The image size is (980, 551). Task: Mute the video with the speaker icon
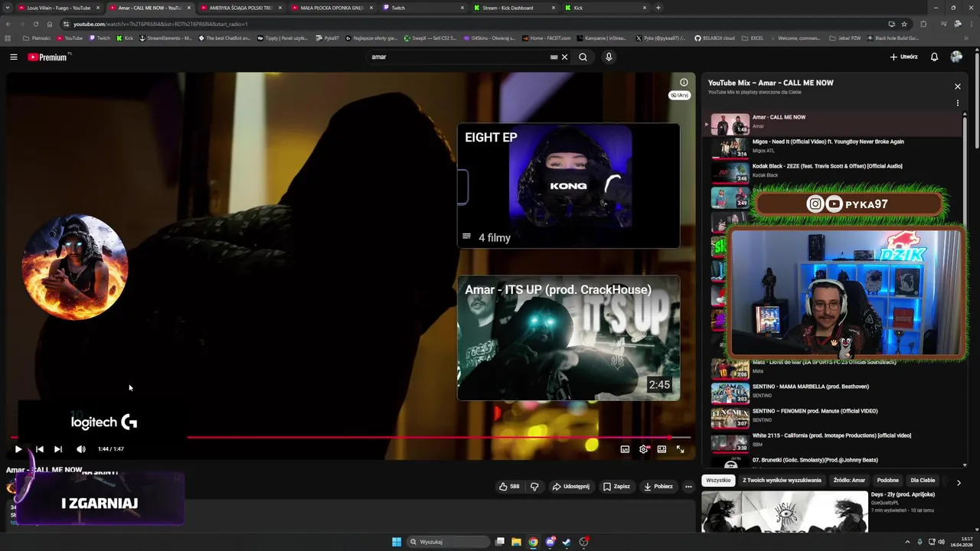point(80,449)
